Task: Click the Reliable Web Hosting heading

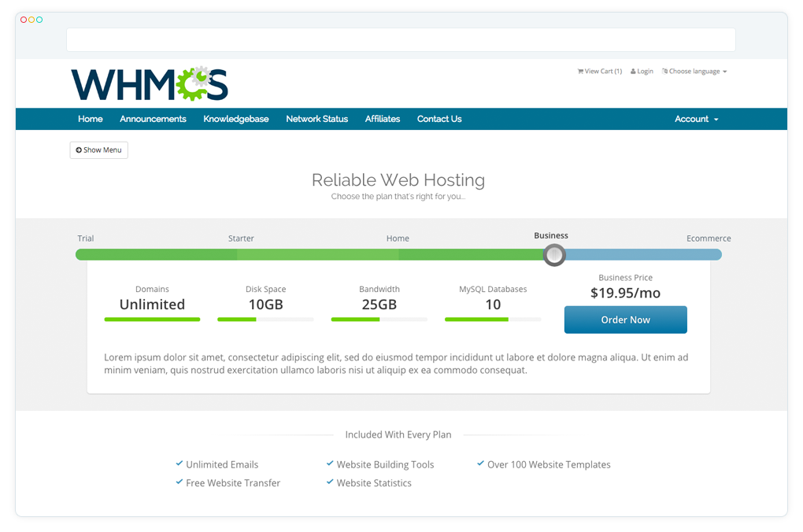Action: click(398, 179)
